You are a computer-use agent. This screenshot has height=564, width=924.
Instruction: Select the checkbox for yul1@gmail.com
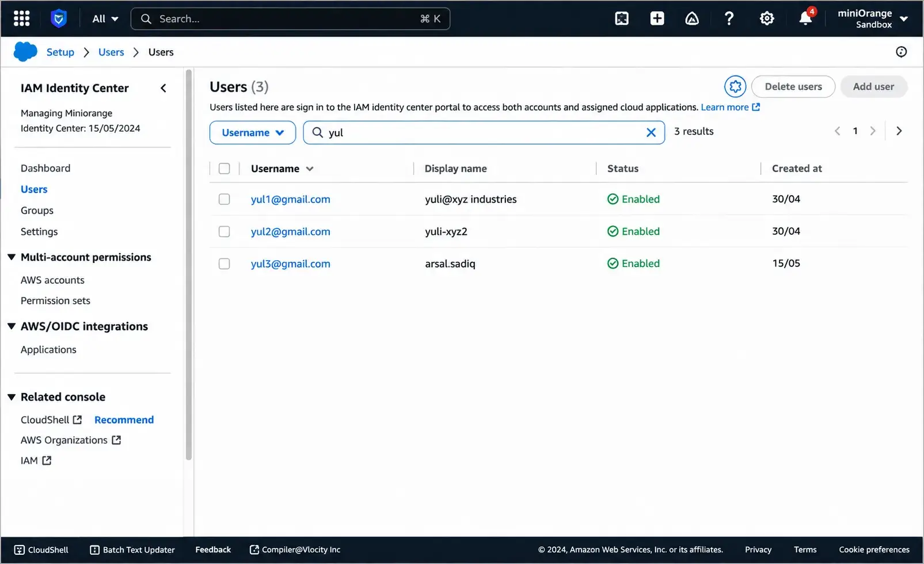click(x=225, y=199)
